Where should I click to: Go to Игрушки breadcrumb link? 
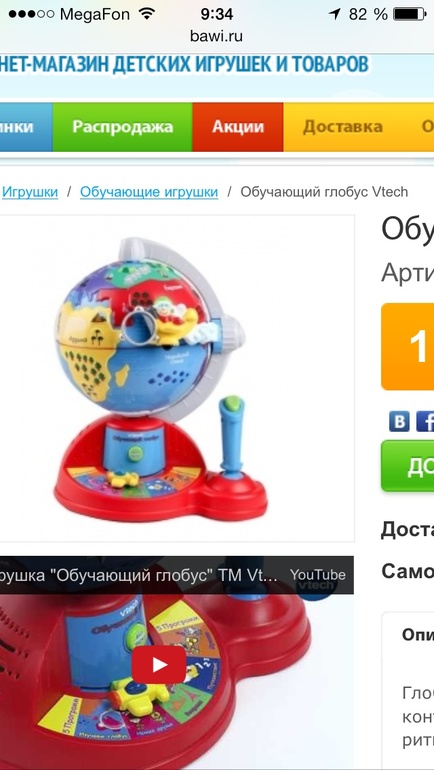pos(30,192)
